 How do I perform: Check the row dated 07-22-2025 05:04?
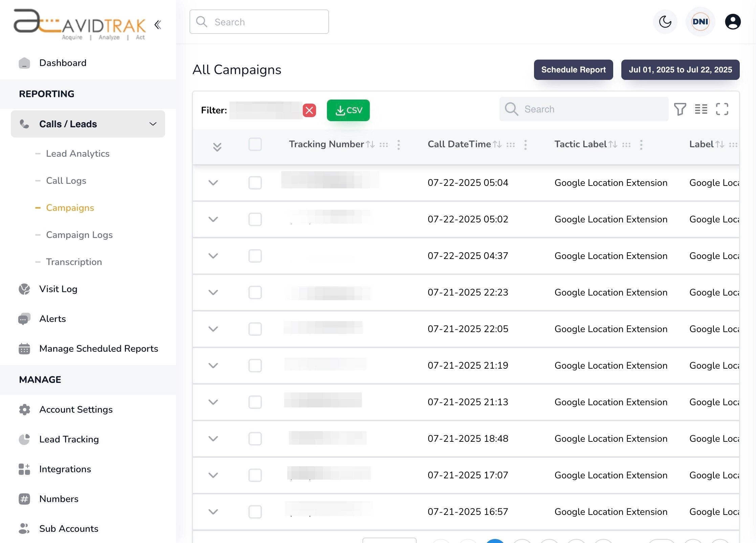click(x=255, y=182)
